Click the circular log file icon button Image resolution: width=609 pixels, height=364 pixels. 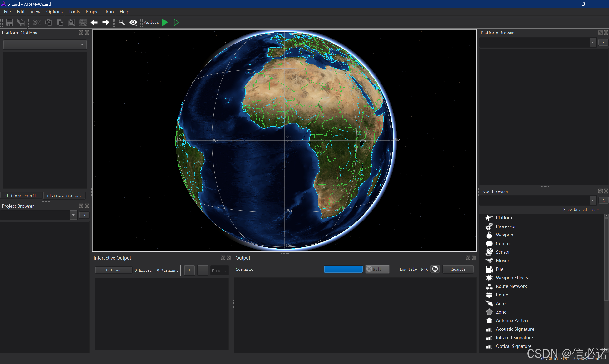coord(435,269)
